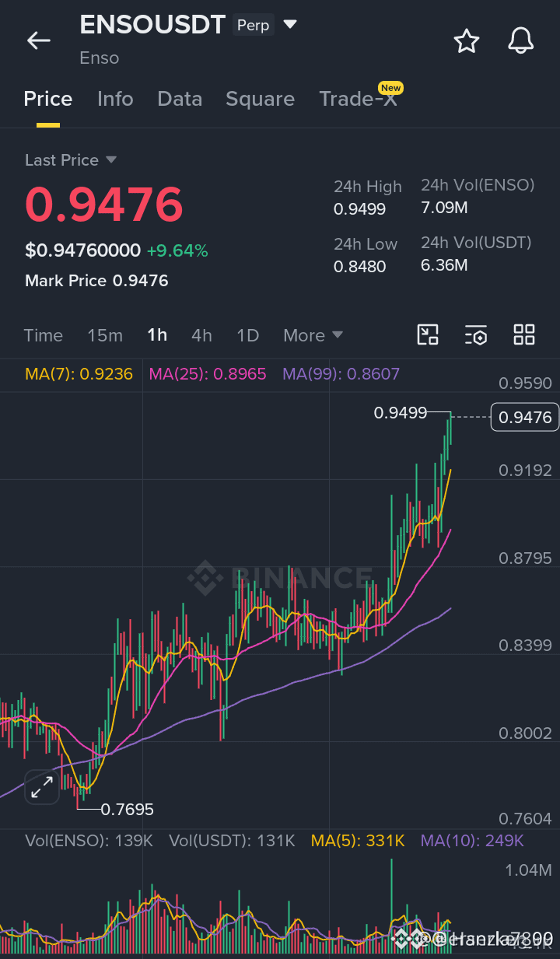Tap the 24h Vol(USDT) value 6.36M

coord(444,265)
